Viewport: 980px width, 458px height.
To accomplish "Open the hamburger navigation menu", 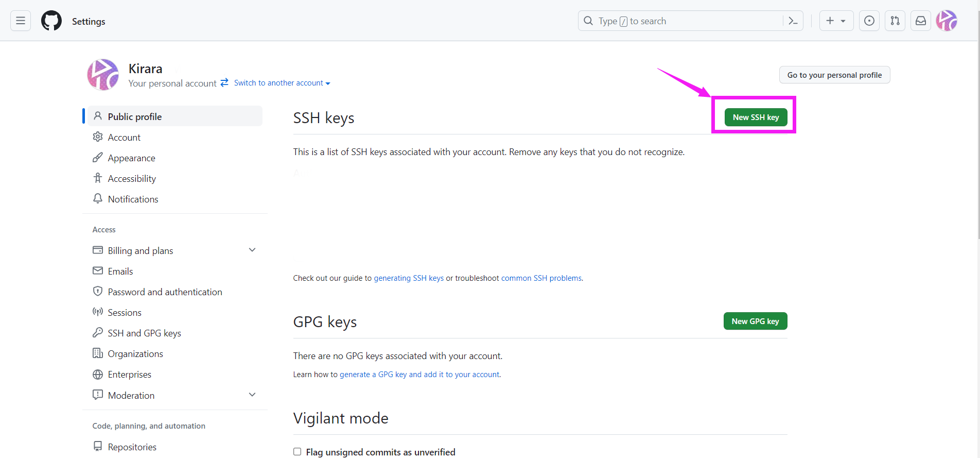I will pos(21,21).
